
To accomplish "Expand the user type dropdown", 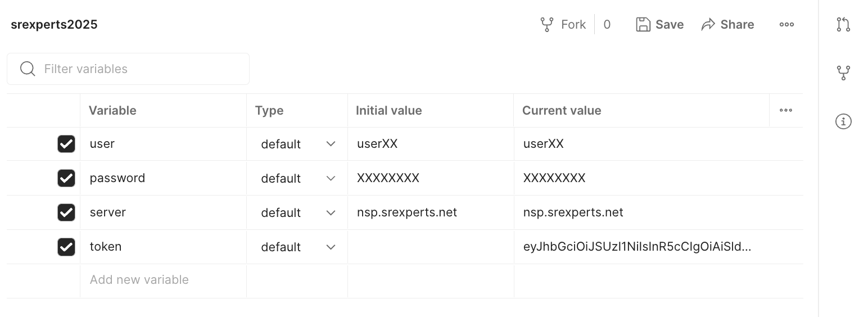I will click(331, 144).
